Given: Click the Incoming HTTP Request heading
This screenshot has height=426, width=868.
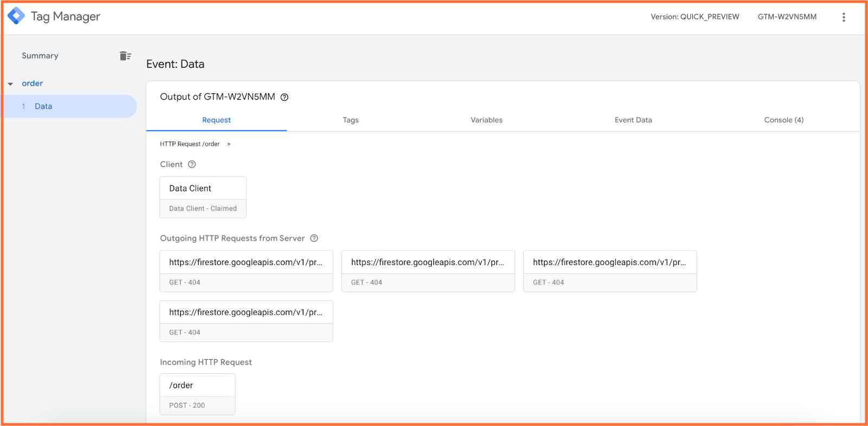Looking at the screenshot, I should (x=206, y=362).
